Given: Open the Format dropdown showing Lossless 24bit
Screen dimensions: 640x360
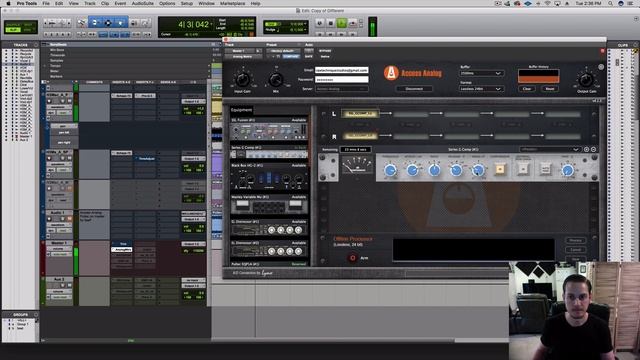Looking at the screenshot, I should 481,89.
